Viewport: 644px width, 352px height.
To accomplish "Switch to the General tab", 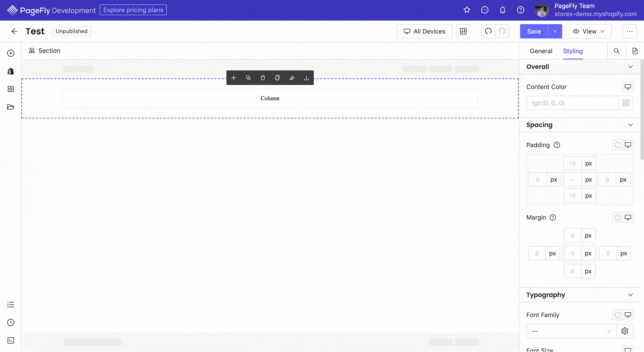I will tap(541, 51).
